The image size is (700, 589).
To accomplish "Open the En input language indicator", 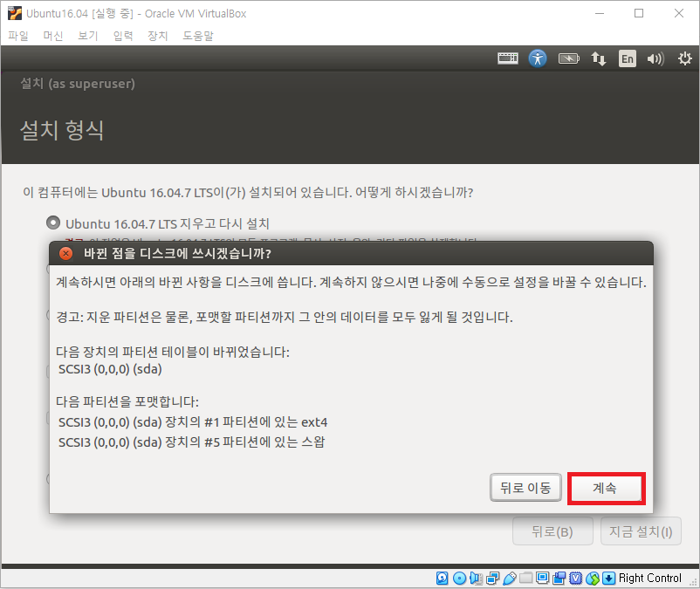I will click(628, 58).
